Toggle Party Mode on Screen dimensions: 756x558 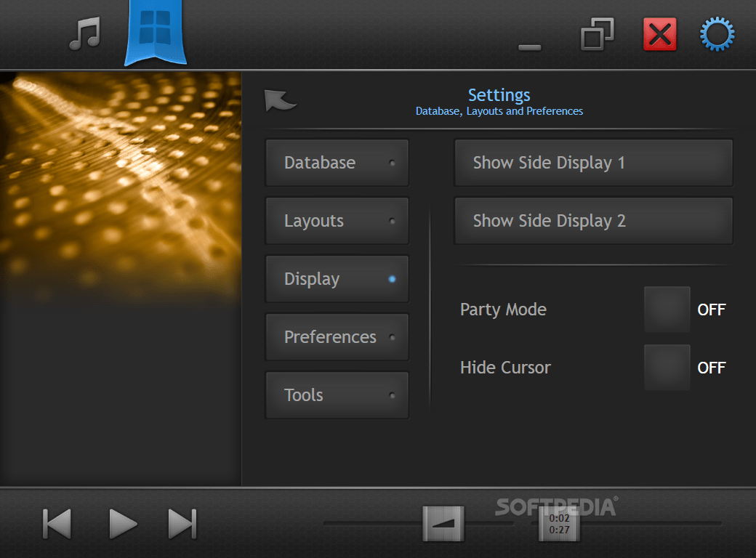coord(667,310)
